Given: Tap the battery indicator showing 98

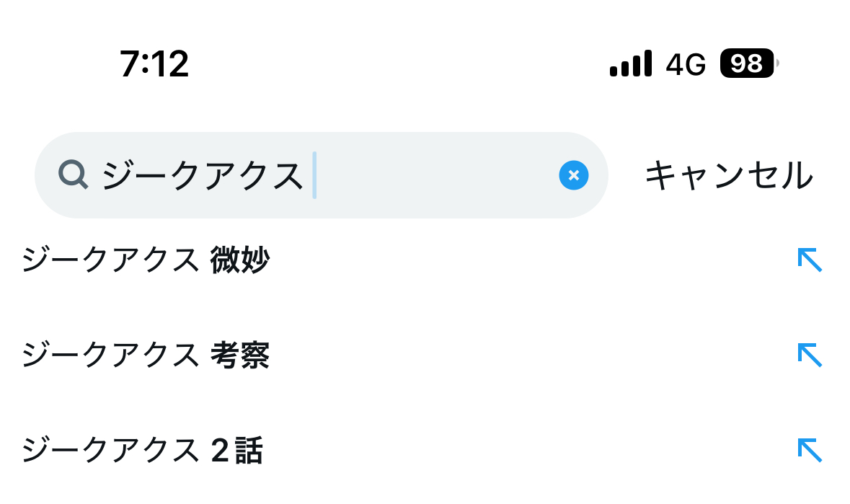Looking at the screenshot, I should tap(748, 63).
